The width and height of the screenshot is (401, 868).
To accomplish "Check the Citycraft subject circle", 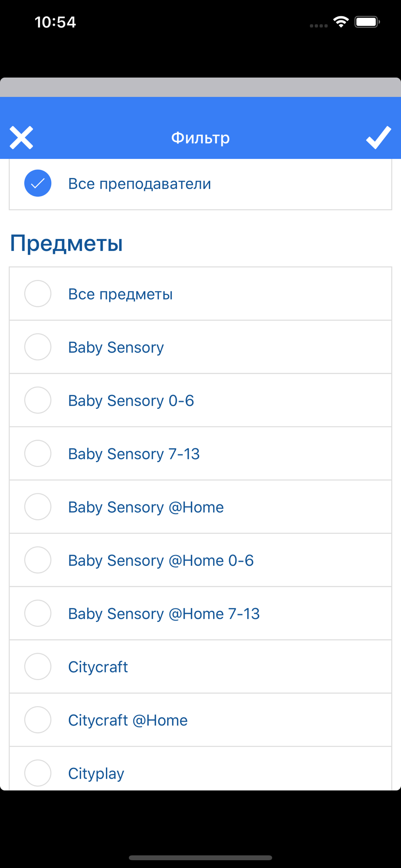I will 38,667.
